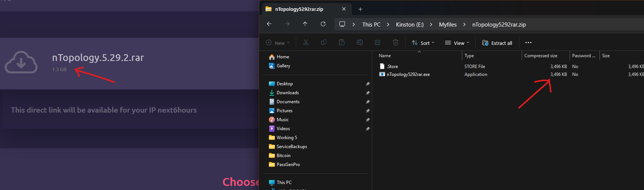Image resolution: width=644 pixels, height=190 pixels.
Task: Click the Cut scissors icon
Action: pos(306,43)
